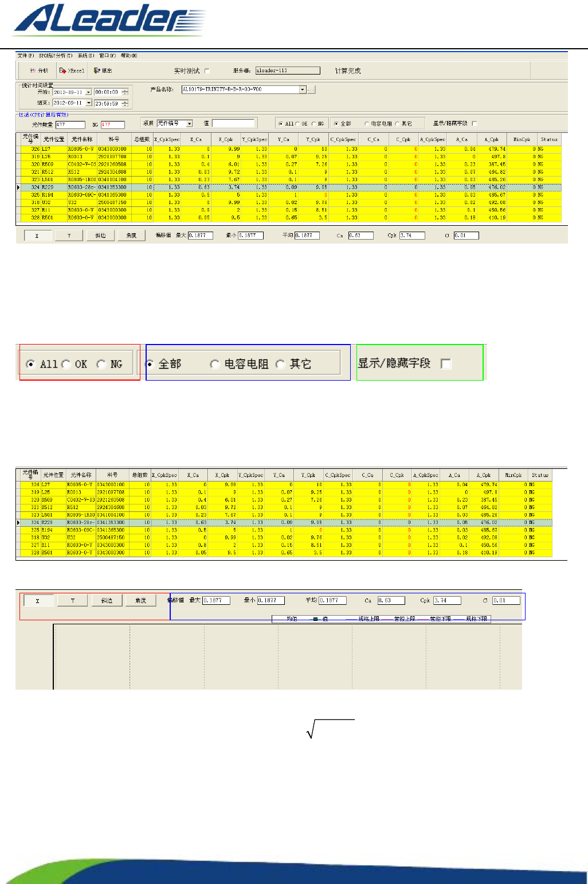588x884 pixels.
Task: Select highlighted row 324 R229 in the full window table
Action: coord(290,187)
